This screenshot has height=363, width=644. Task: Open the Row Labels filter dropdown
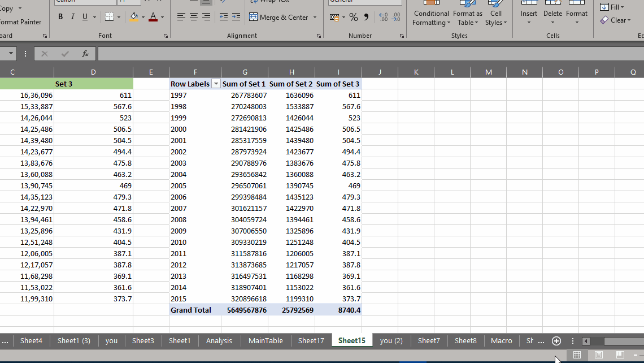[216, 84]
